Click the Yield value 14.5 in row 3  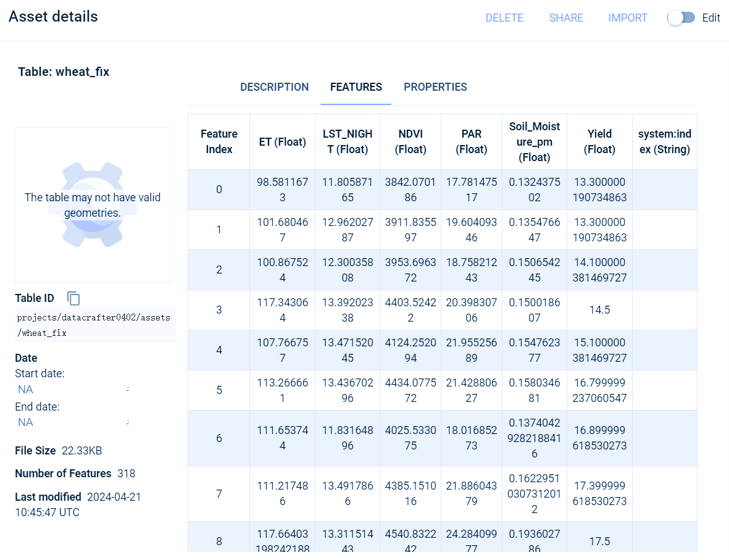click(x=599, y=310)
